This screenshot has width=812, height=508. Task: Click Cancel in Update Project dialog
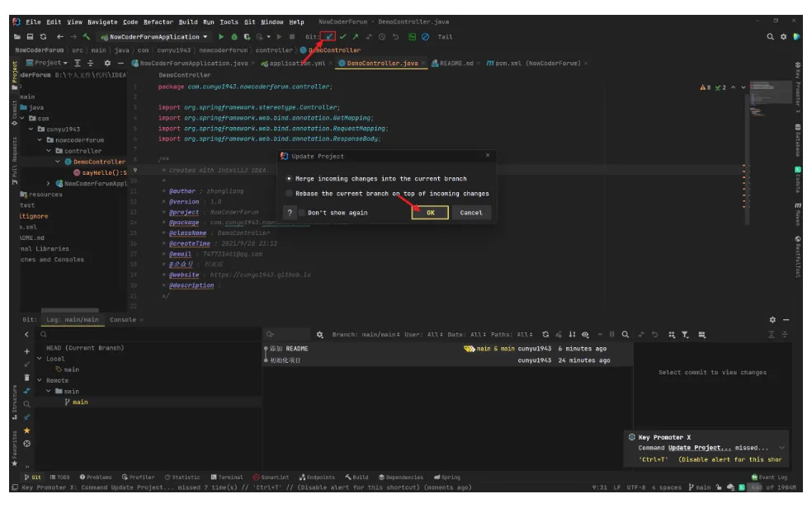pos(470,213)
